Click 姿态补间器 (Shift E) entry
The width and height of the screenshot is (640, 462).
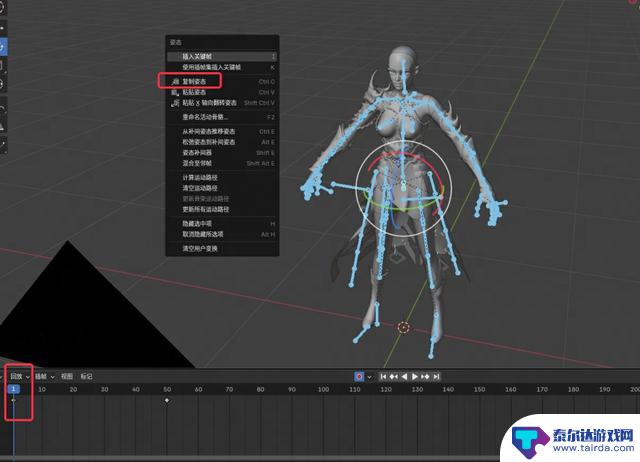pyautogui.click(x=222, y=153)
